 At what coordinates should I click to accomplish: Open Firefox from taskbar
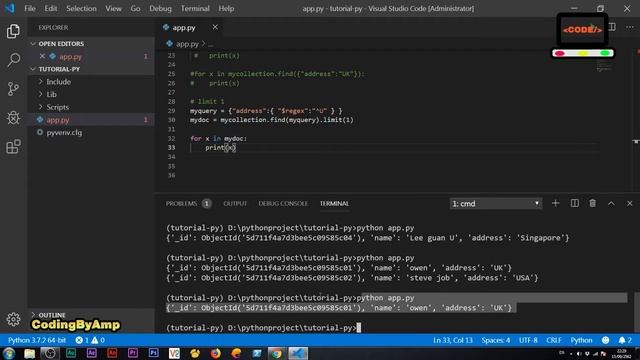[x=216, y=353]
